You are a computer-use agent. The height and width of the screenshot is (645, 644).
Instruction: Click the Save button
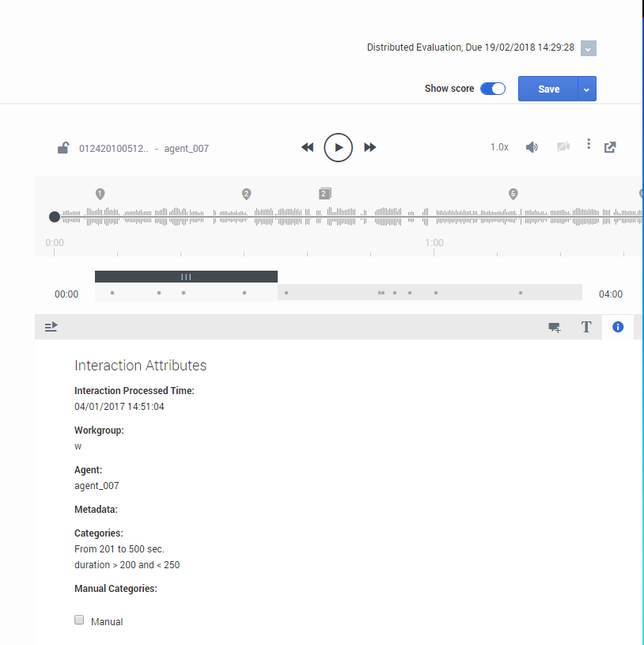tap(548, 89)
